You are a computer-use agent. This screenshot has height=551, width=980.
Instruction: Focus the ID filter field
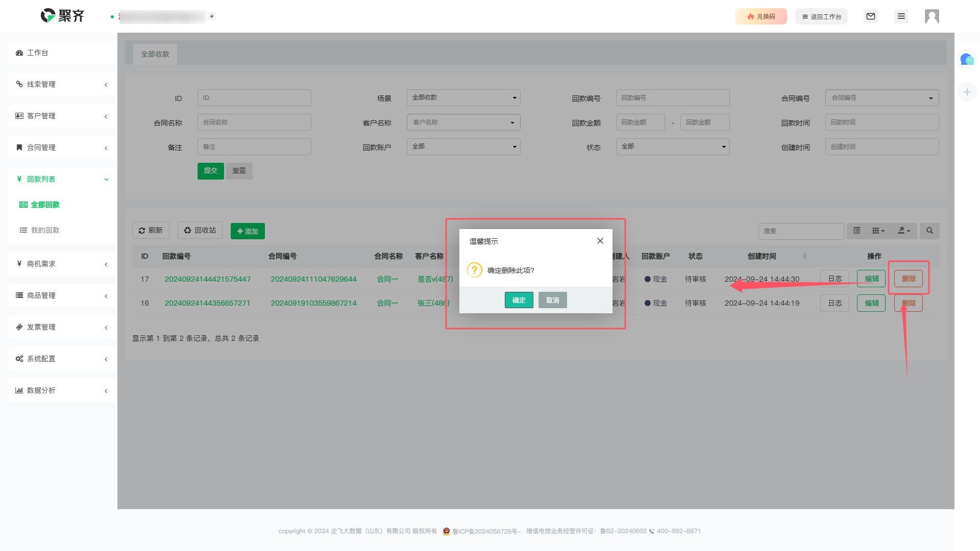(254, 97)
